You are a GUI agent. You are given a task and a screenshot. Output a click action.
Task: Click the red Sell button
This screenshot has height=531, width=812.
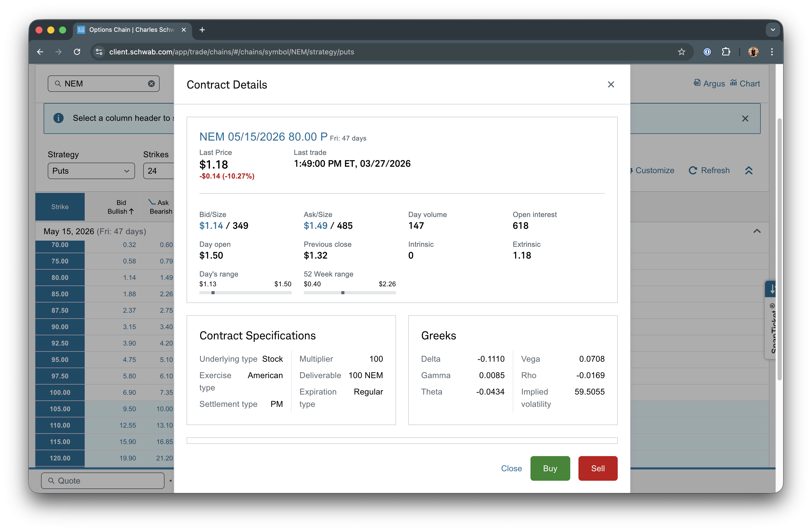(598, 468)
